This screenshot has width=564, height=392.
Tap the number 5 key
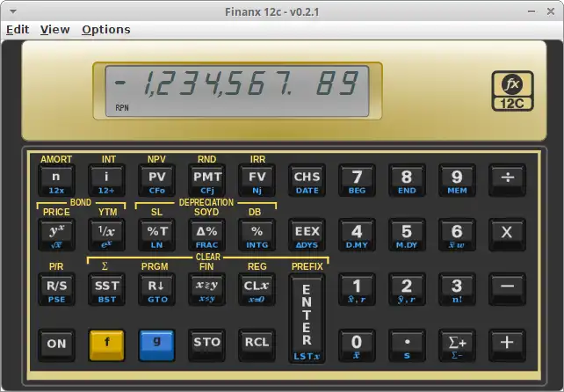(x=407, y=235)
